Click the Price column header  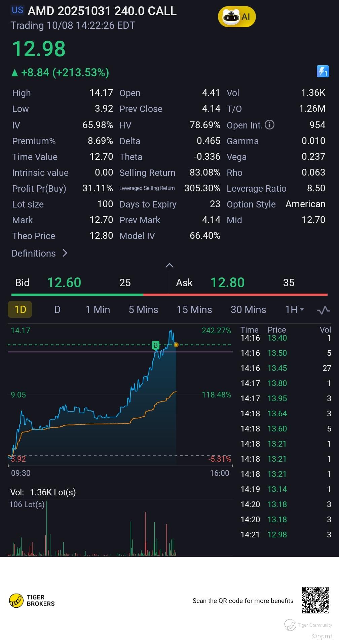[277, 330]
